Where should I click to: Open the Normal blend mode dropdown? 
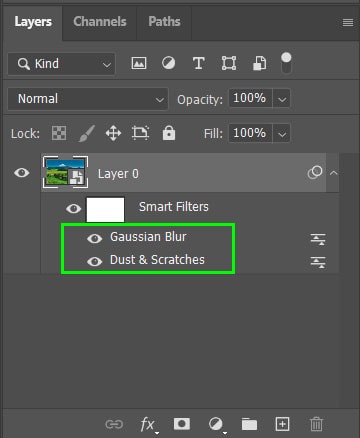click(88, 99)
